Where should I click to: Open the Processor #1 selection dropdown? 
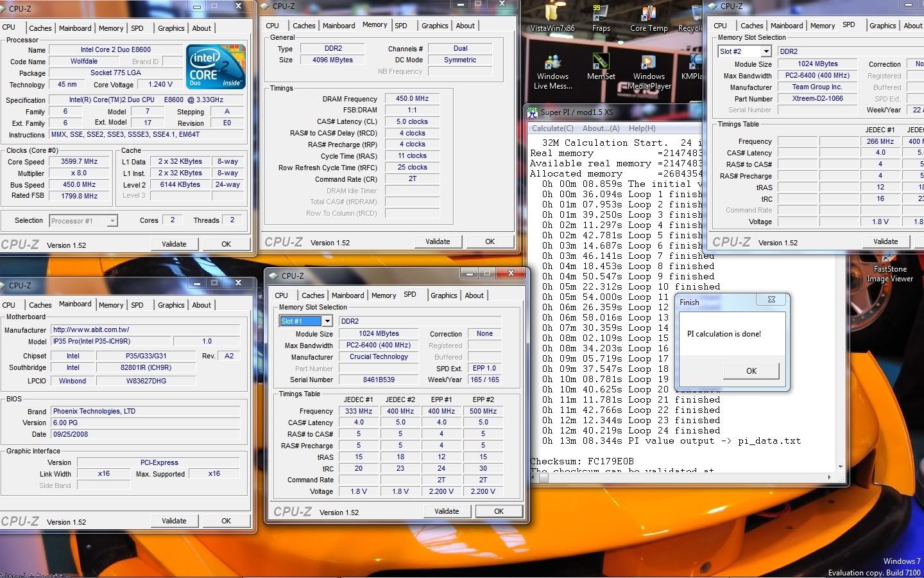112,221
